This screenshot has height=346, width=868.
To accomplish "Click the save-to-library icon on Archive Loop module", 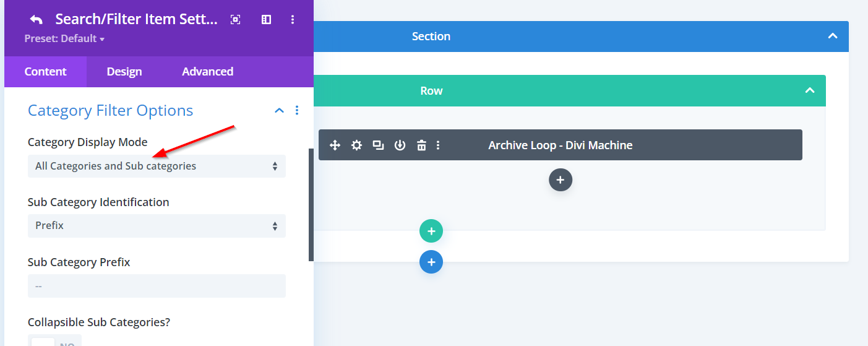I will (x=400, y=145).
